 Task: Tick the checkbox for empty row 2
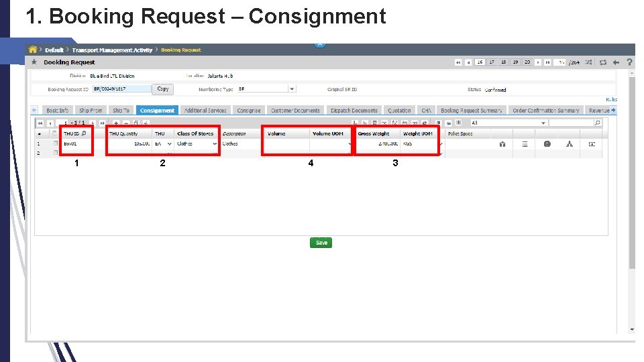(x=55, y=153)
